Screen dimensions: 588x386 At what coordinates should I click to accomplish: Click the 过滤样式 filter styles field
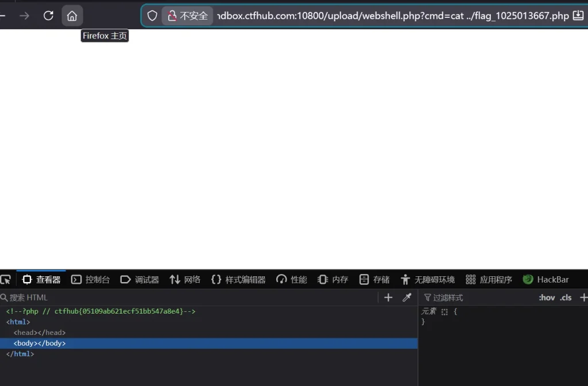[x=477, y=298]
